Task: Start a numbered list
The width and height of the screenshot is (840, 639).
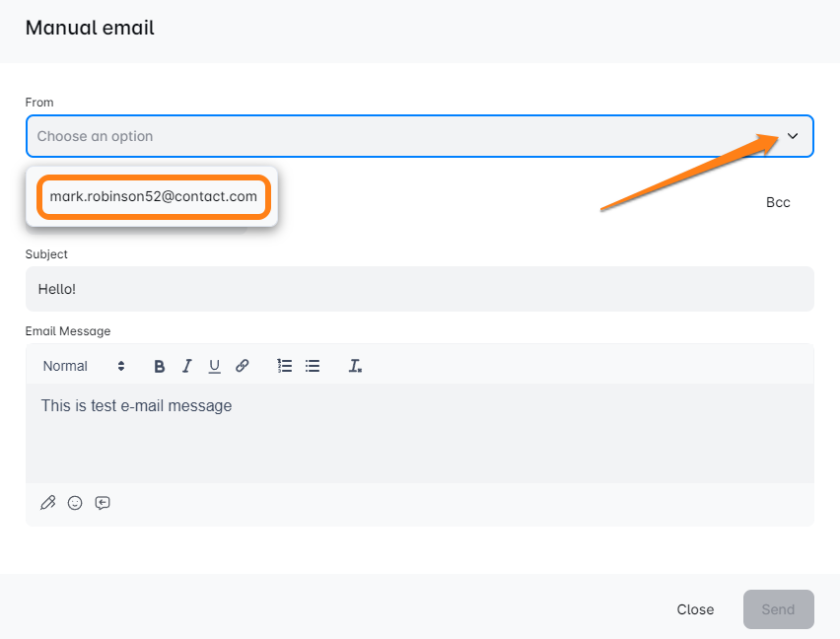Action: [x=285, y=366]
